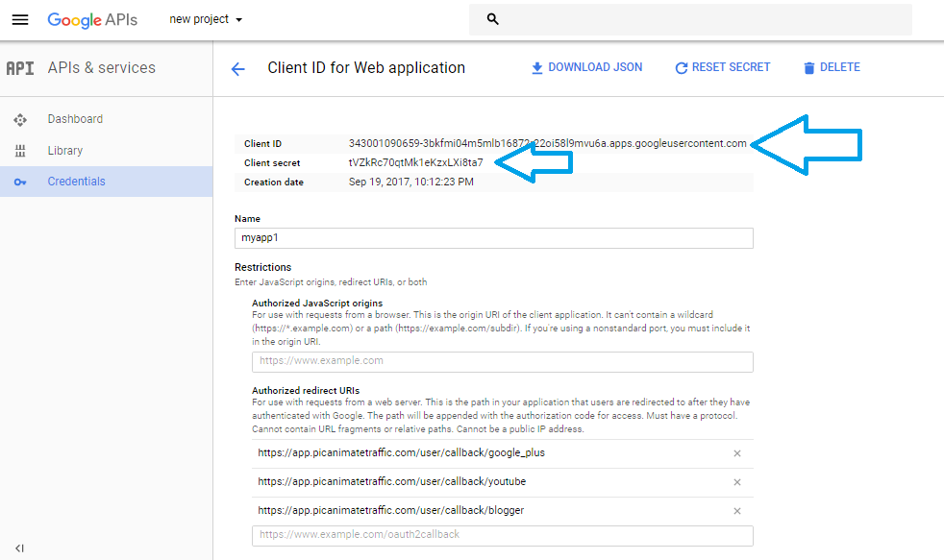
Task: Go back with the left arrow icon
Action: [x=237, y=69]
